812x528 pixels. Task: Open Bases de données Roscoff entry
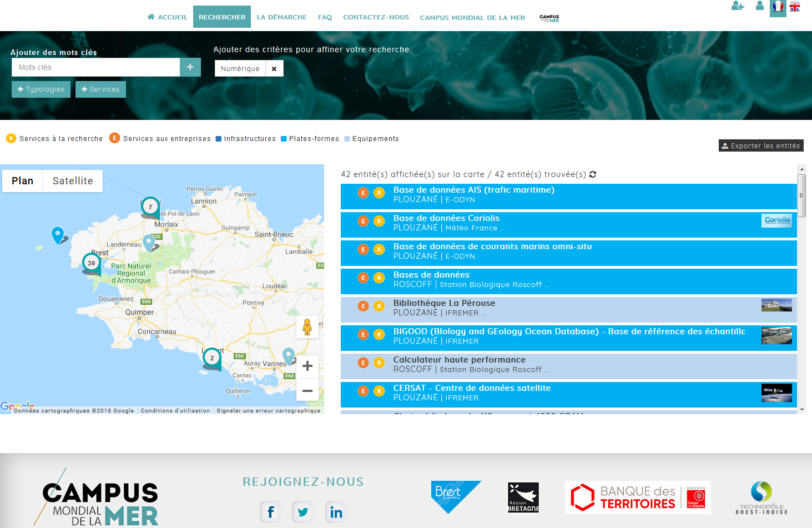point(569,281)
